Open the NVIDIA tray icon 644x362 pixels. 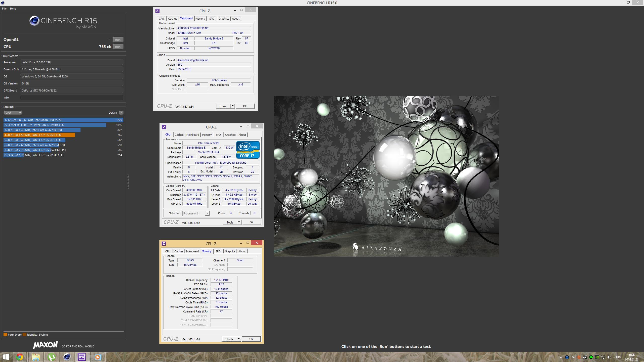(x=597, y=357)
